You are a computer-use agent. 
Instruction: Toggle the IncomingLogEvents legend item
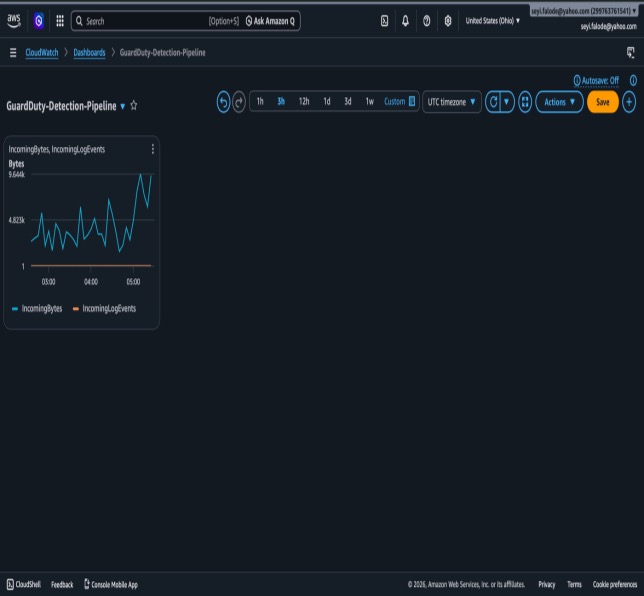point(104,308)
